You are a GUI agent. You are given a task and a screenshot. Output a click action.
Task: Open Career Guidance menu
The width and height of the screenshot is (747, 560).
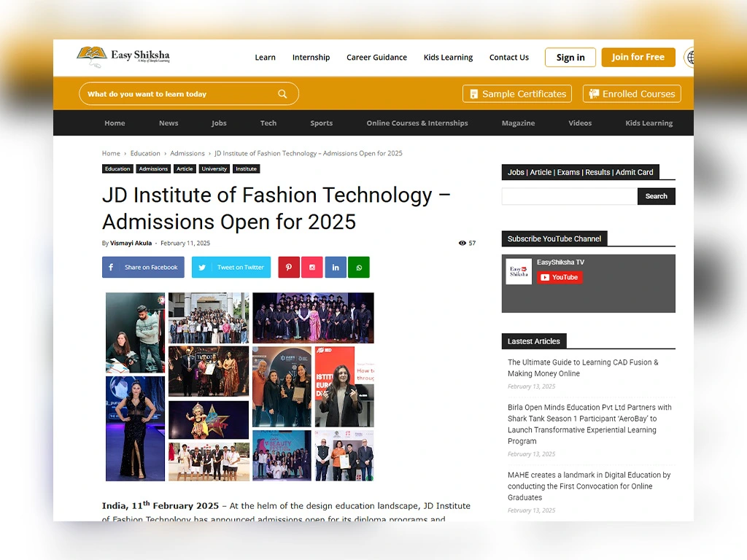(x=376, y=57)
